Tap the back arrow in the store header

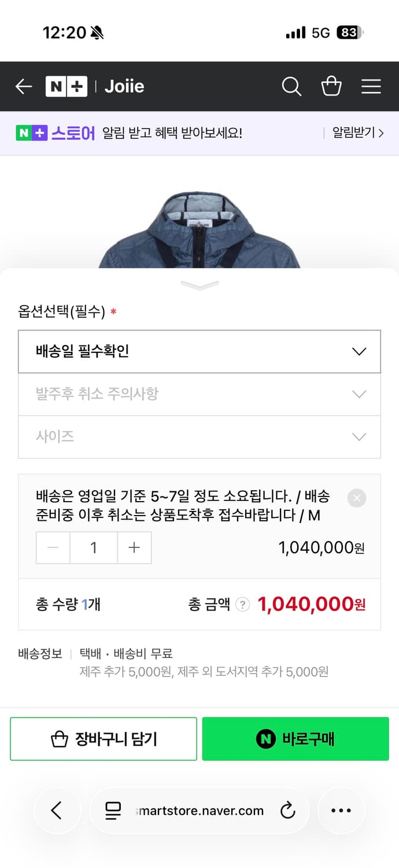pos(23,86)
